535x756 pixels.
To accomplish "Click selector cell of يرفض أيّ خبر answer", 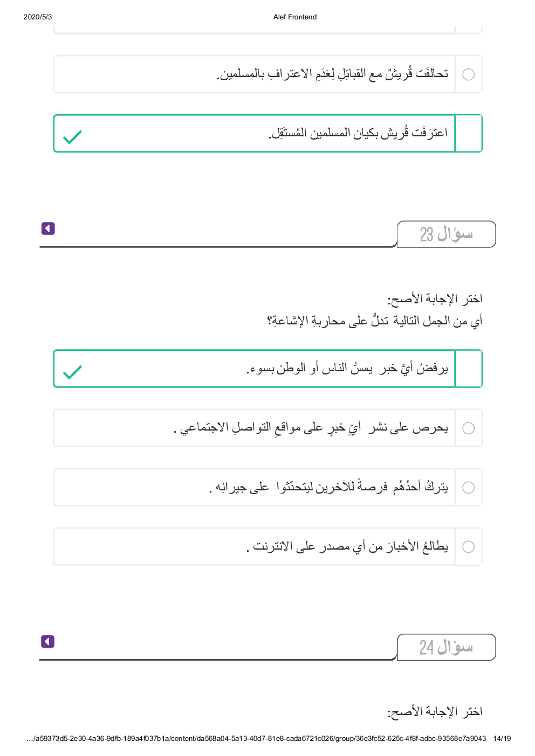I will (468, 369).
